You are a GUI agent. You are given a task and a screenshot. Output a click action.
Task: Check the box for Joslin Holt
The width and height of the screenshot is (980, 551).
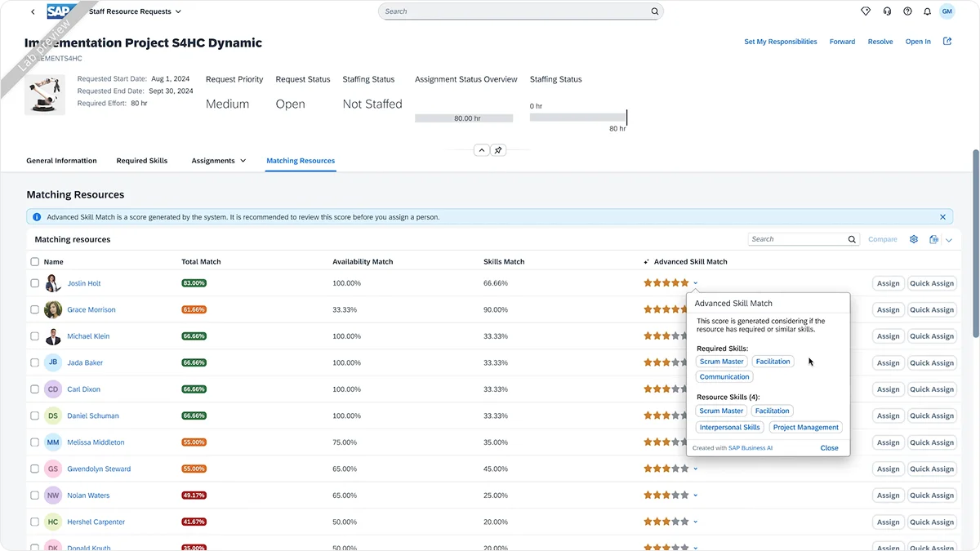34,283
